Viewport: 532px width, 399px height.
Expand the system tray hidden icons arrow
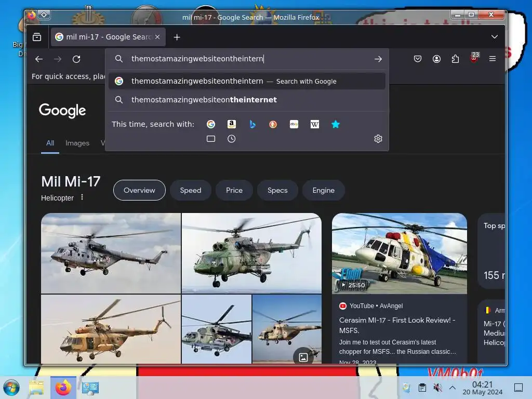(x=453, y=388)
